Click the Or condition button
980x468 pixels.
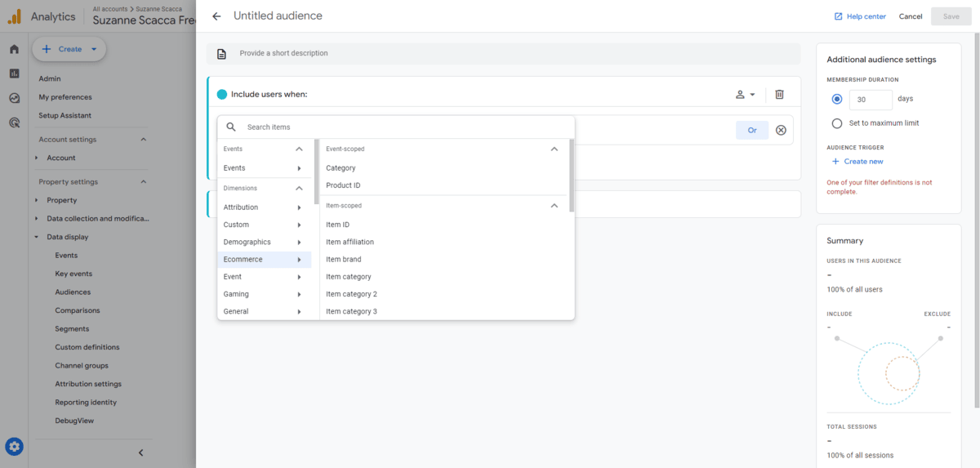click(x=752, y=130)
